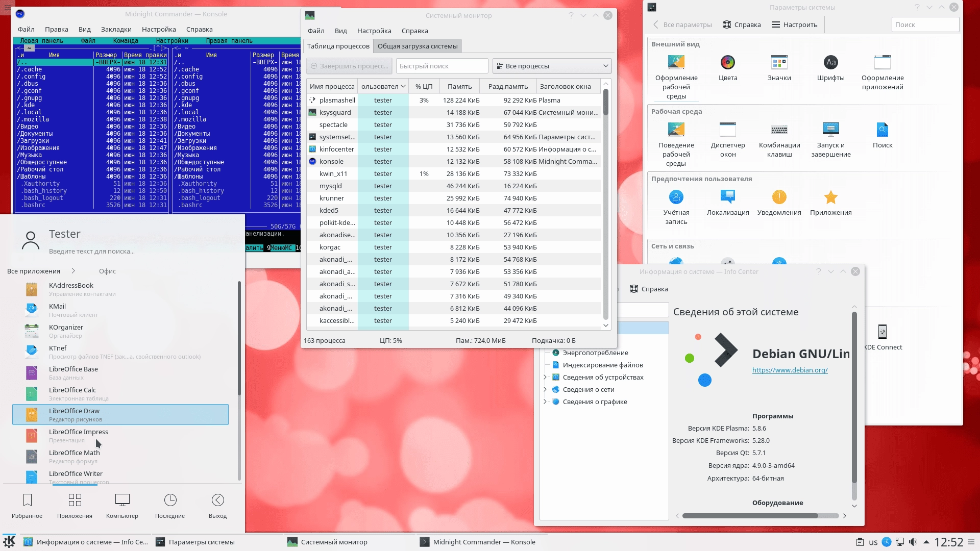
Task: Sort by Пользователь column header arrow
Action: point(403,87)
